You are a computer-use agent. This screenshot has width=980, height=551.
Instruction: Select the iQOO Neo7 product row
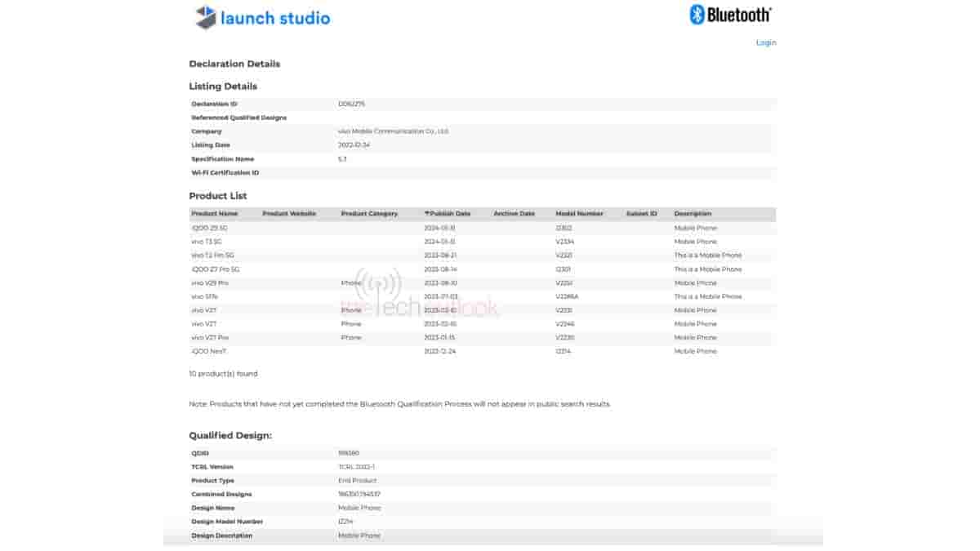coord(207,351)
